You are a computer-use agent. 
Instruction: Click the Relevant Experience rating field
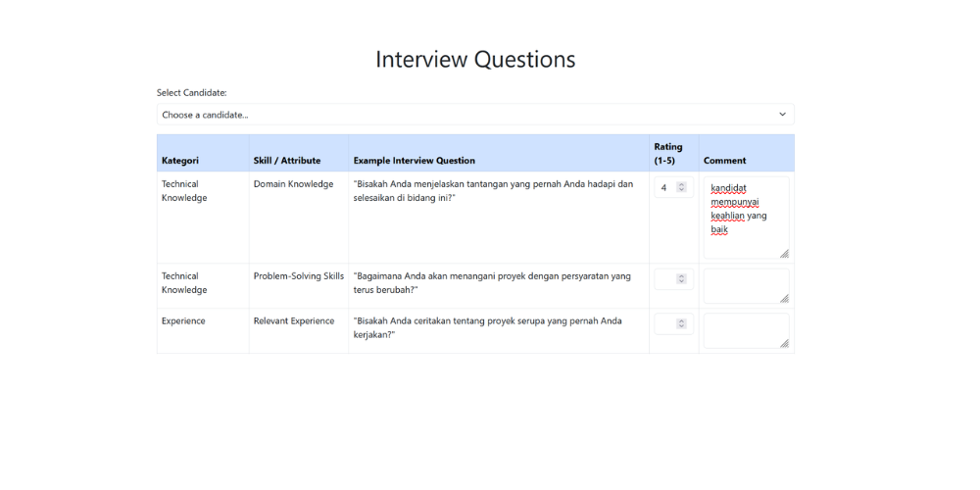(665, 323)
